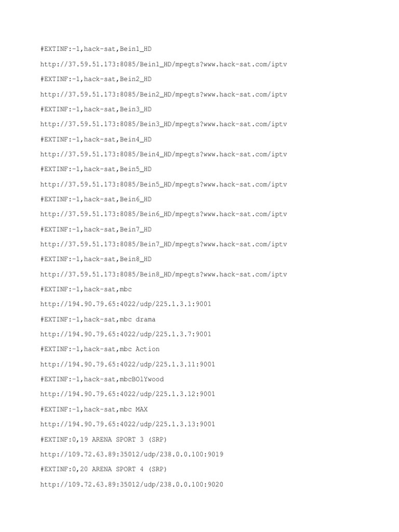Image resolution: width=399 pixels, height=532 pixels.
Task: Open the Bein3_HD stream URL
Action: coord(164,124)
